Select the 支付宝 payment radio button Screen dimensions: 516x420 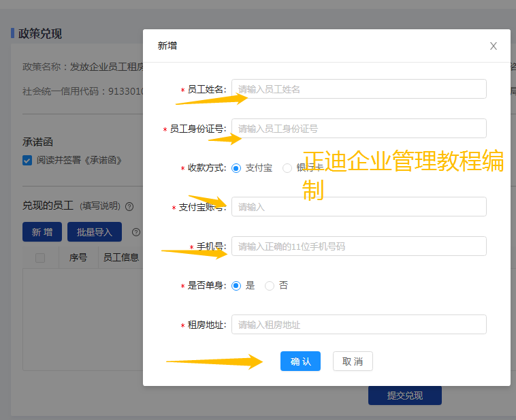point(236,168)
